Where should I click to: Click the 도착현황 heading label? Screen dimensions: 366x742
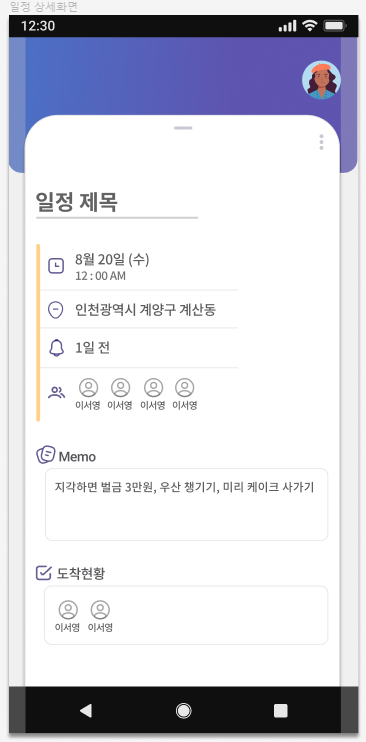coord(81,574)
